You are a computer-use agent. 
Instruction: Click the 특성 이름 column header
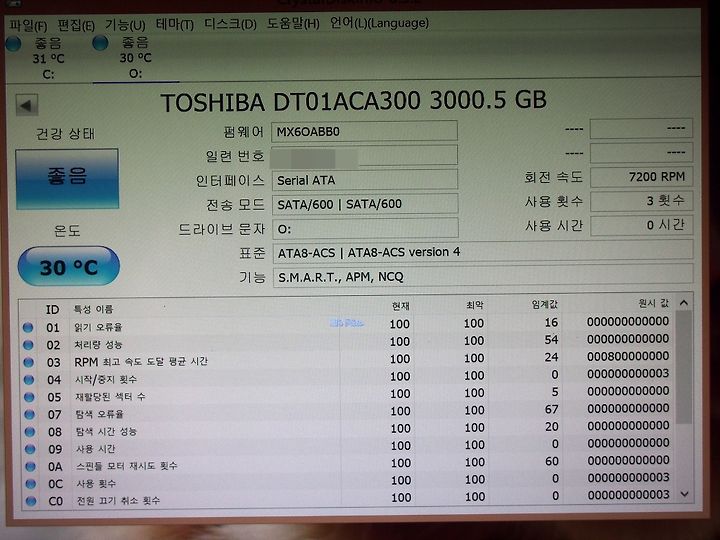pyautogui.click(x=93, y=309)
